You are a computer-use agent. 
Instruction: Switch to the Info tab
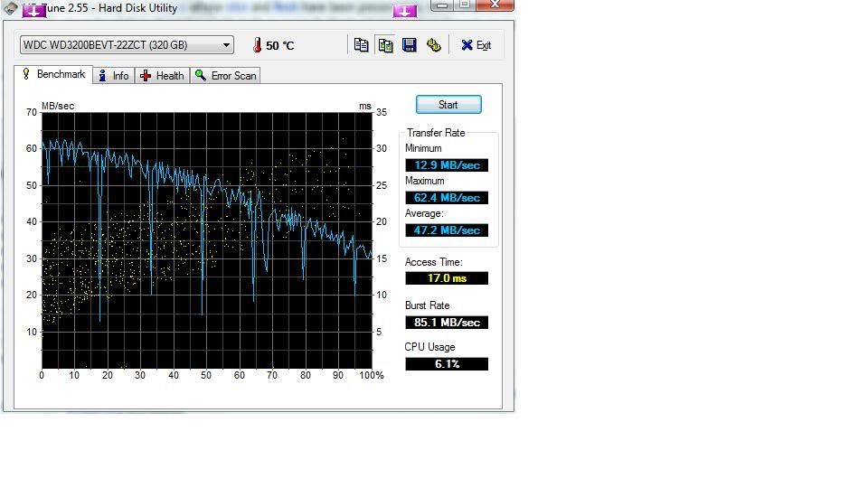(114, 76)
